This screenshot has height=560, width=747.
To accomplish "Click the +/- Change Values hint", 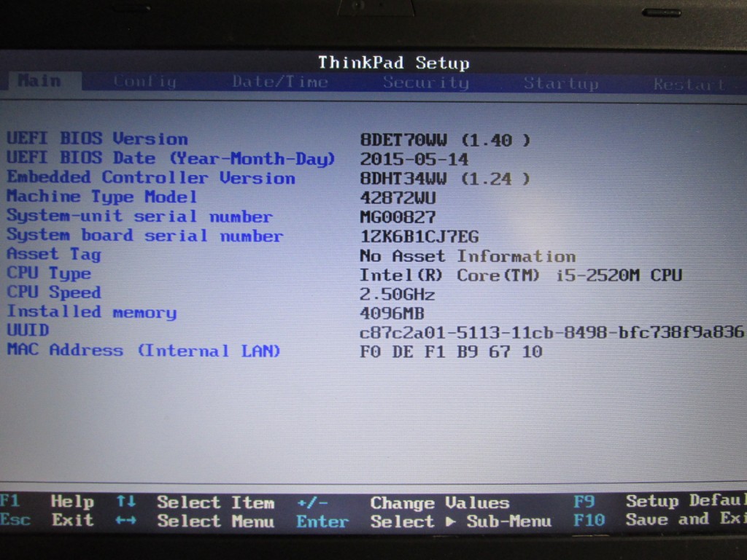I will click(x=403, y=503).
